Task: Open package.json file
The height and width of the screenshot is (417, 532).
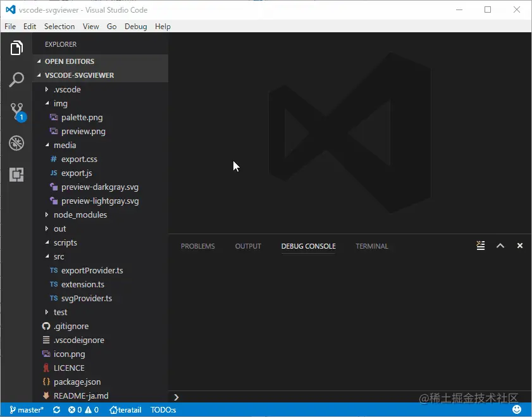Action: pyautogui.click(x=101, y=382)
